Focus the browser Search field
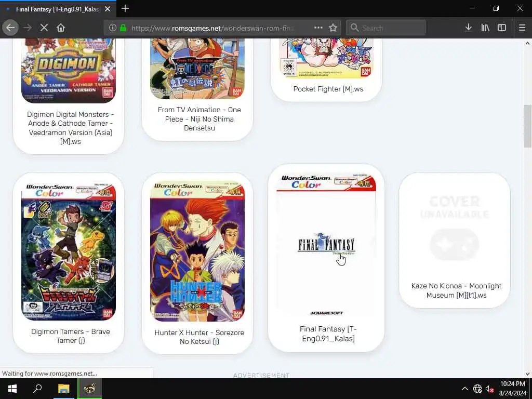 (385, 28)
